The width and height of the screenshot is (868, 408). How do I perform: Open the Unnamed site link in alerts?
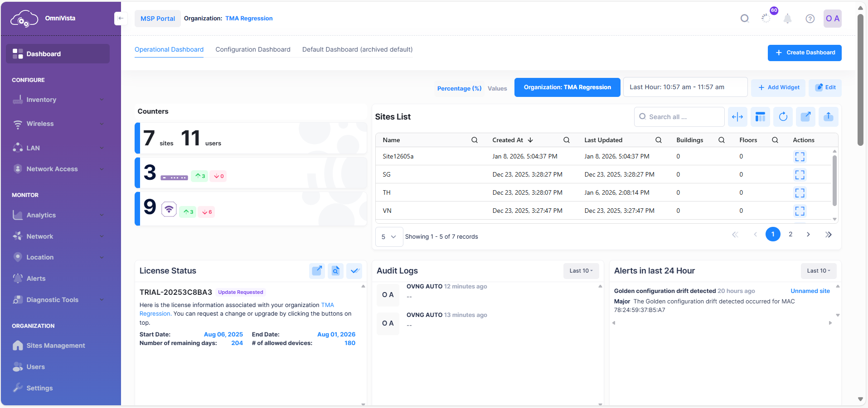coord(810,291)
